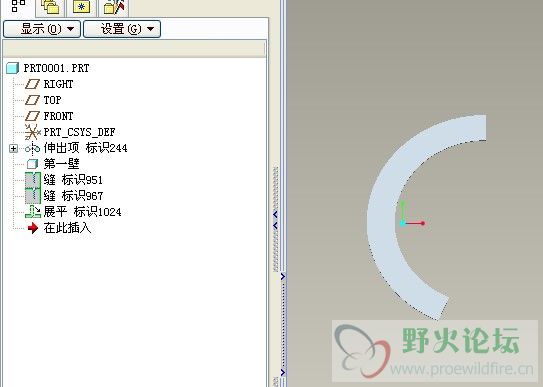
Task: Select the 第一壁 first wall icon
Action: [33, 164]
